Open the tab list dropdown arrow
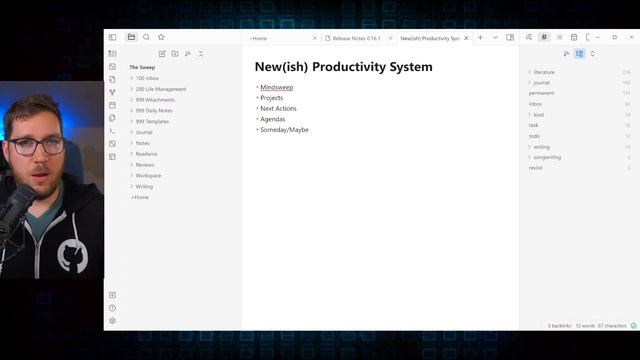 point(495,38)
